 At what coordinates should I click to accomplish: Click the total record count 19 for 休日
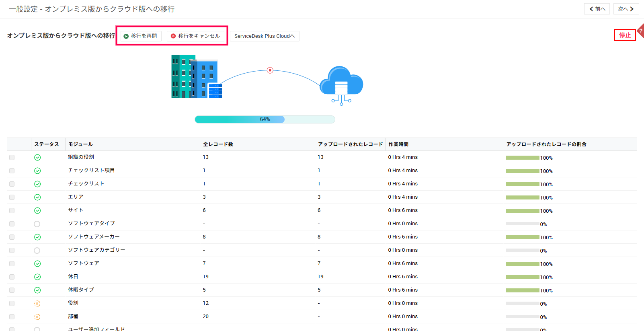point(206,277)
